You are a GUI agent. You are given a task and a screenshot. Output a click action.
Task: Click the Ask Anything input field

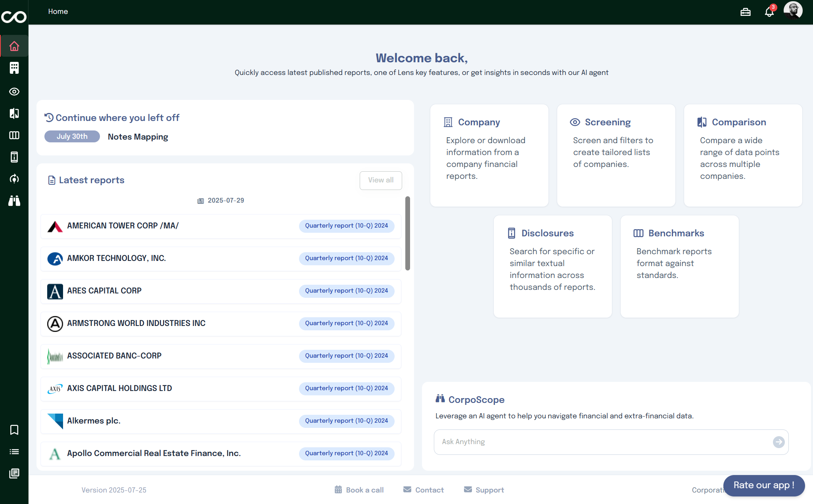[x=603, y=442]
